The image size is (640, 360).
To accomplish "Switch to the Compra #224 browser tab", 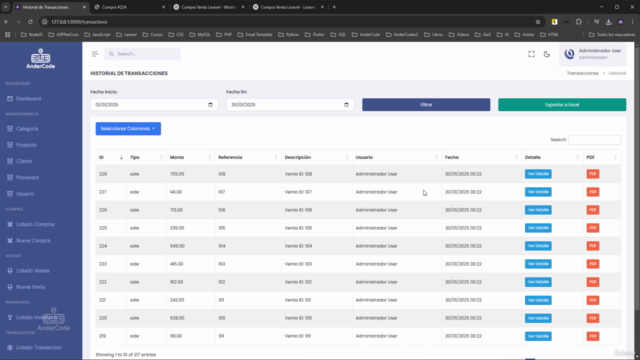I will (129, 7).
